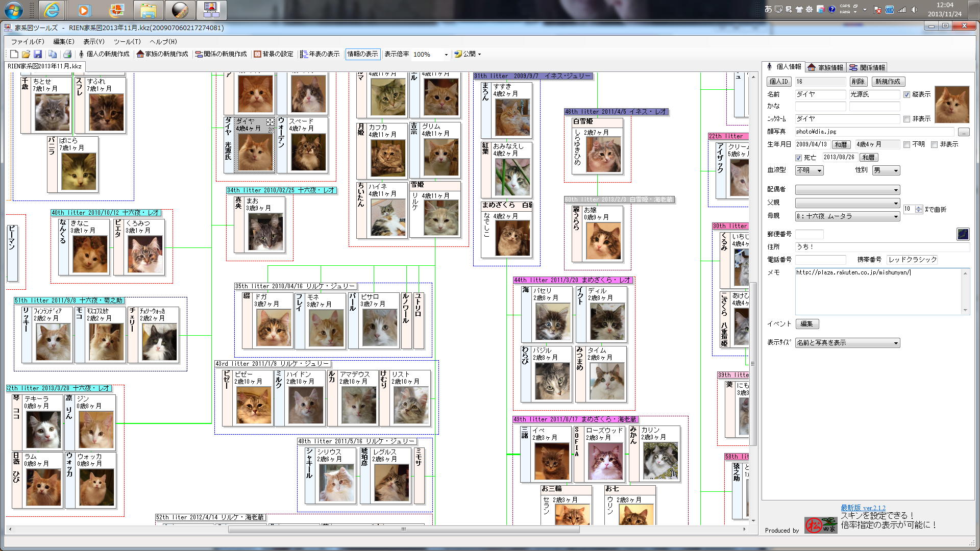Click the new file icon in toolbar
Viewport: 980px width, 551px height.
[x=14, y=54]
